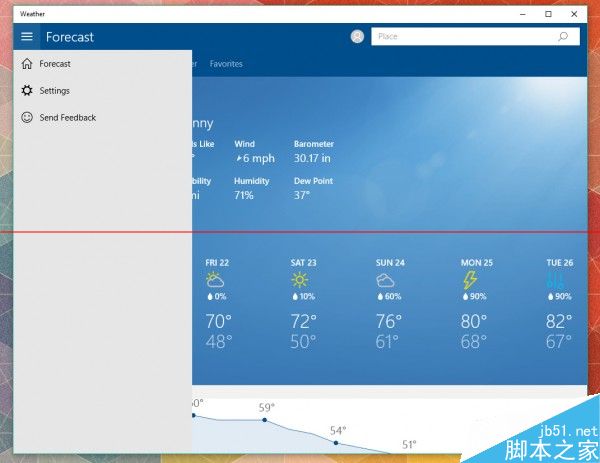Click the 59° hourly graph point
The width and height of the screenshot is (600, 463).
(264, 420)
